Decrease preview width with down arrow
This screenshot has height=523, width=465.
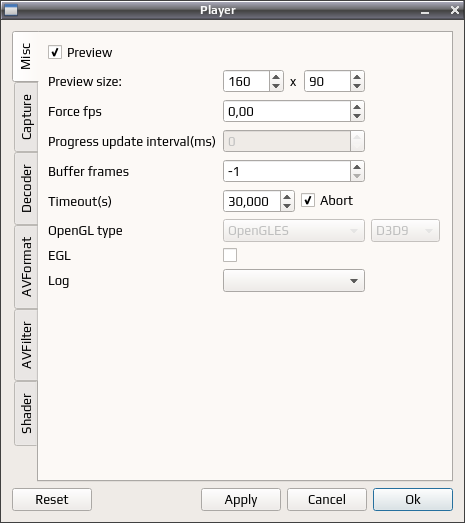point(276,86)
